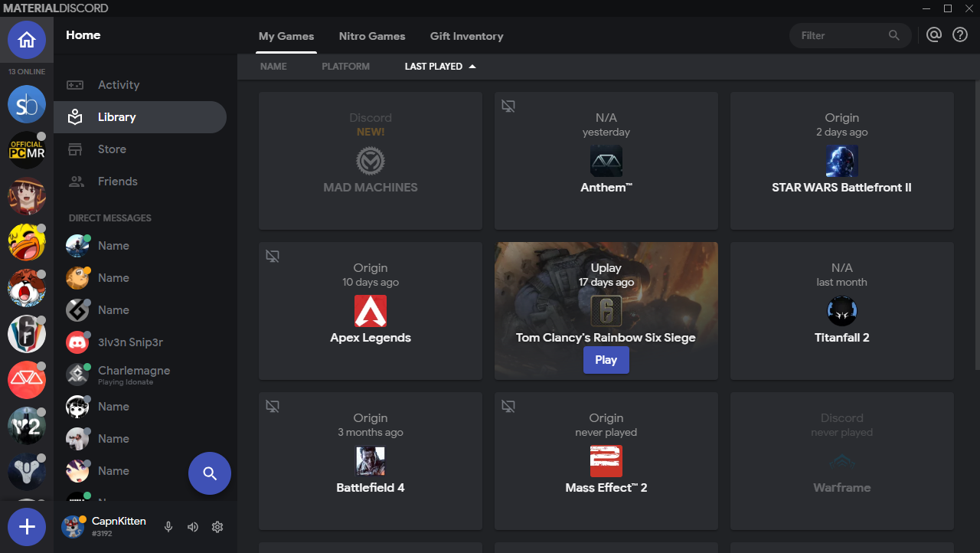Select the Library sidebar icon
The height and width of the screenshot is (553, 980).
[75, 116]
